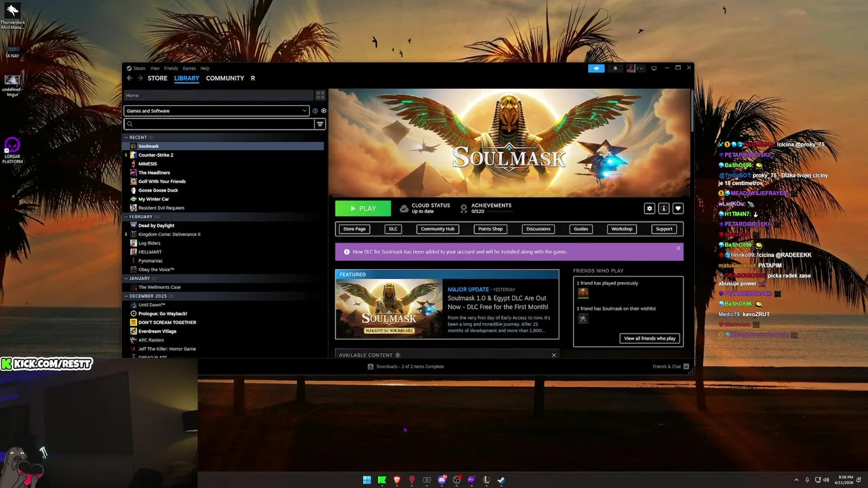868x488 pixels.
Task: Open the Steam menu
Action: 139,68
